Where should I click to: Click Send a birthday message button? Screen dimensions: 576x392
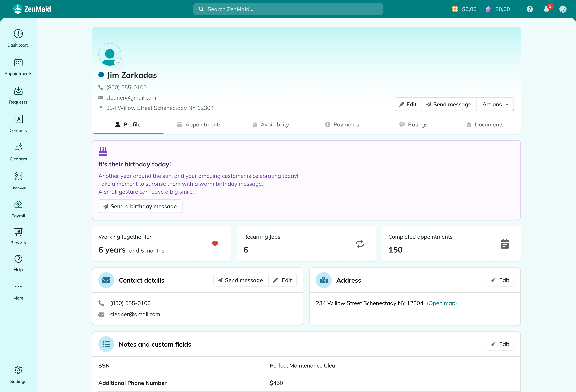click(140, 206)
